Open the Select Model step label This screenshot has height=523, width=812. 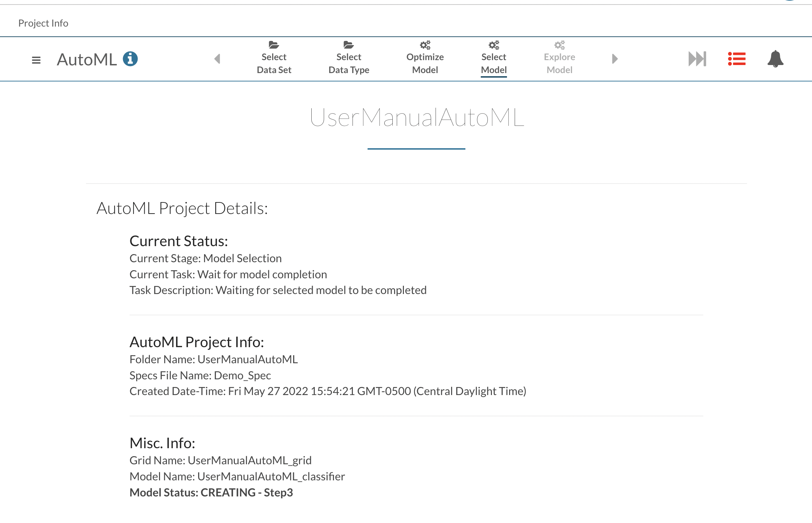(x=494, y=64)
